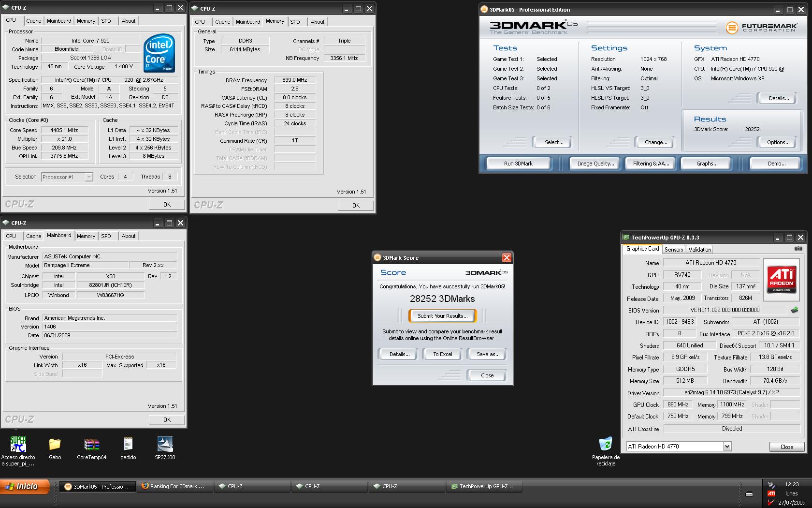Viewport: 812px width, 508px height.
Task: Open the CoreTemp64 archive icon
Action: click(91, 444)
